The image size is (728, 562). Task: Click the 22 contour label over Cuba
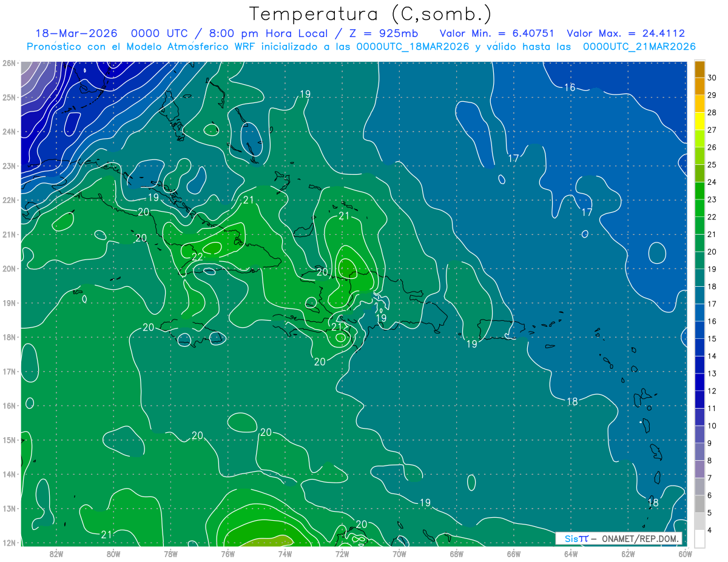tap(197, 257)
